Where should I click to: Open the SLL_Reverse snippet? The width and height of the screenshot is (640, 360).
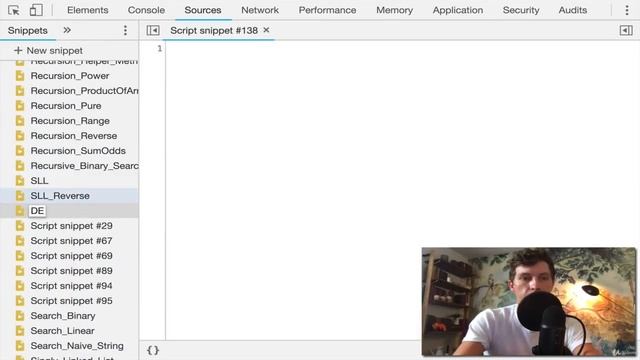click(x=60, y=196)
